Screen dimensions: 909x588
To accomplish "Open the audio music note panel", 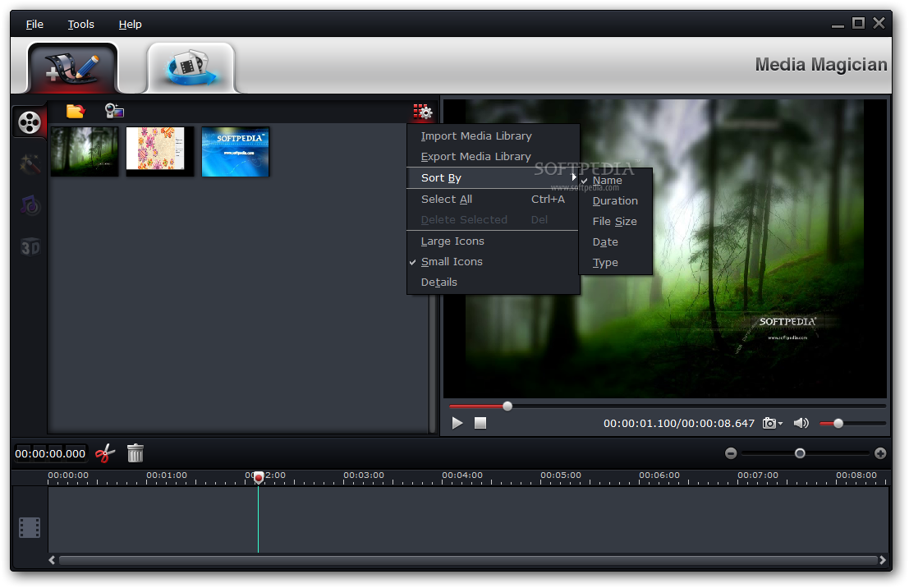I will pos(30,205).
